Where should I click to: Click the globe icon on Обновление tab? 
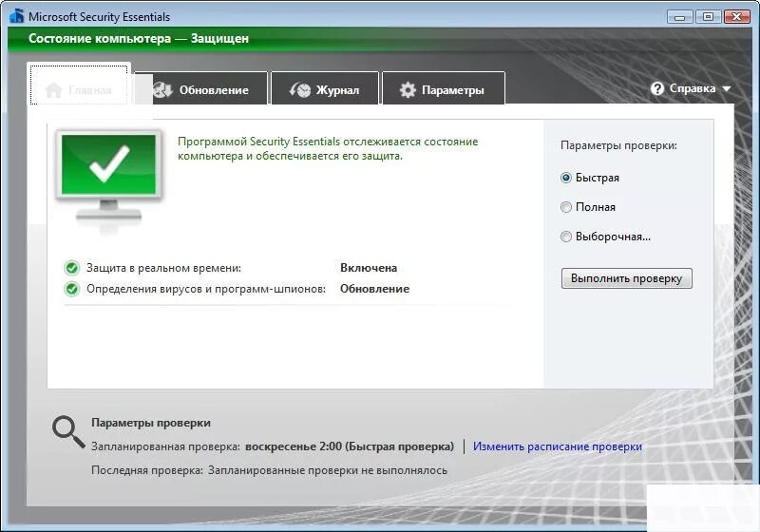coord(162,89)
